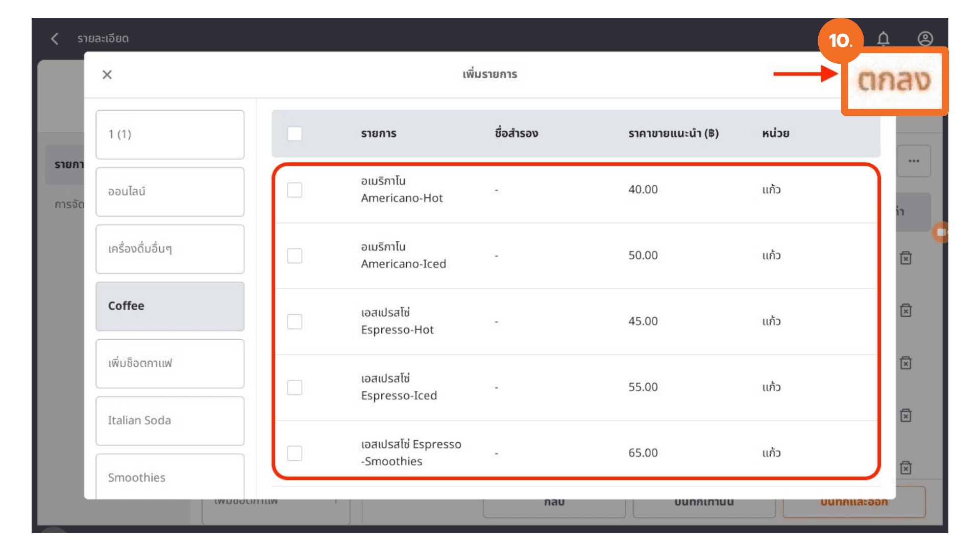Click the bottom trash delete icon
This screenshot has height=551, width=980.
pos(905,468)
